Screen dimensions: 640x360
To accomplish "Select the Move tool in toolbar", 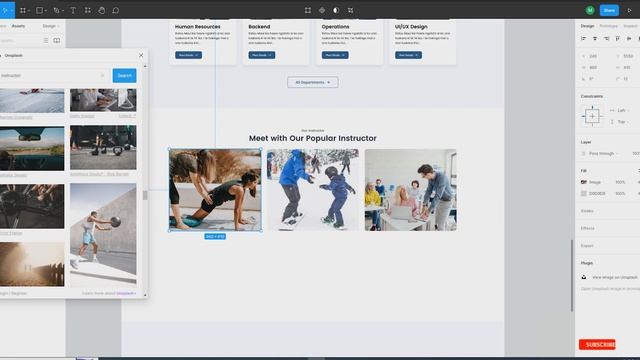I will (x=4, y=10).
